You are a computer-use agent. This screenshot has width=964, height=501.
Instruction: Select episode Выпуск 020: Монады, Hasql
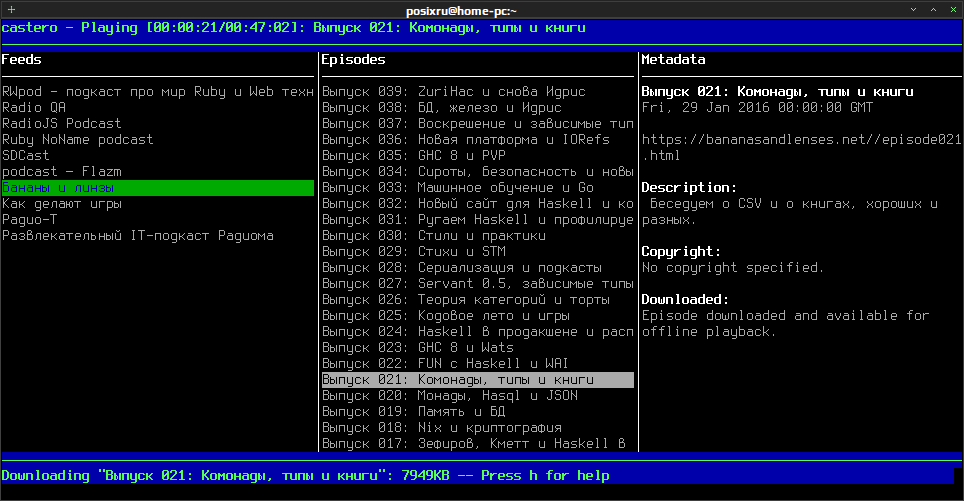tap(450, 395)
